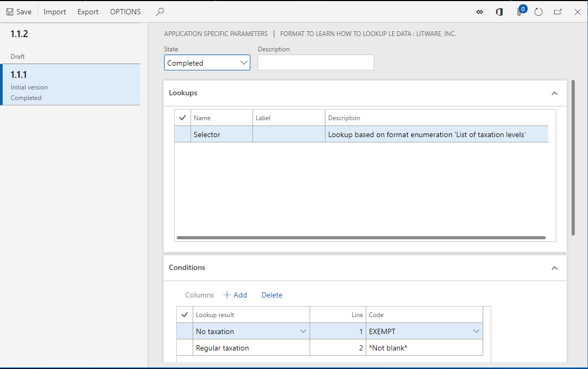Click the diamond connector icon in top bar
Viewport: 588px width, 369px height.
[x=480, y=12]
